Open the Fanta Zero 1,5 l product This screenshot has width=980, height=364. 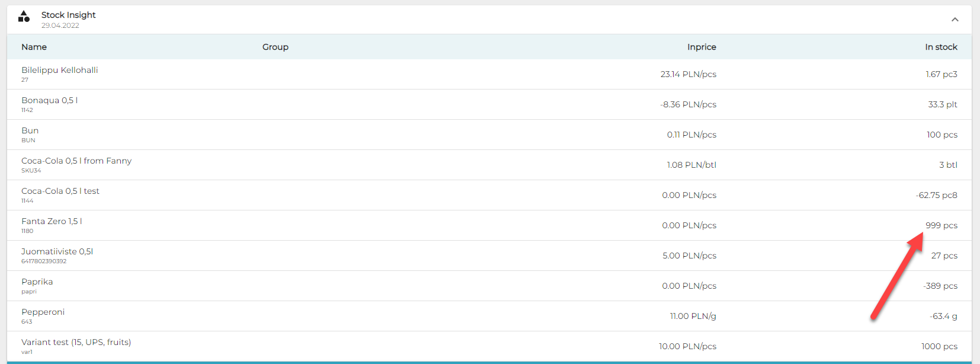coord(52,221)
